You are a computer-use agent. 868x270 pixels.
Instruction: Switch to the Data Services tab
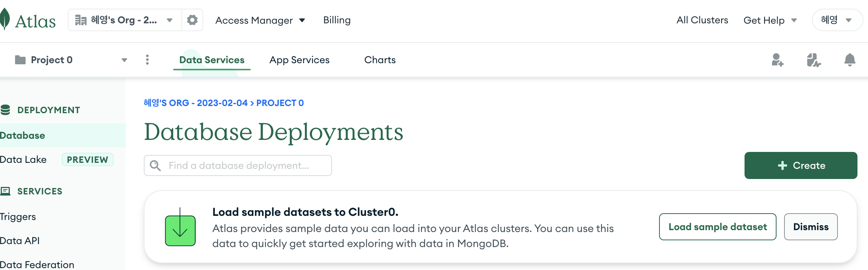[x=212, y=60]
